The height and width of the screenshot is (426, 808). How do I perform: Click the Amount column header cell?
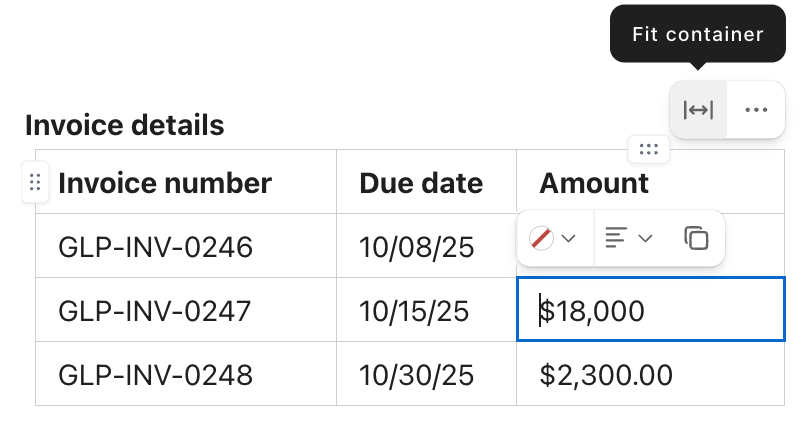[594, 183]
